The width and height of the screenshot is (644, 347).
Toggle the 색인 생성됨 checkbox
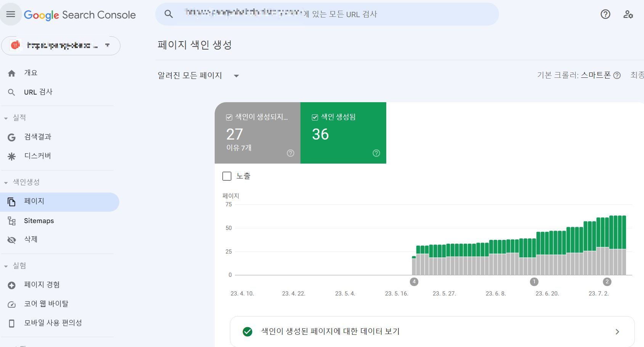coord(315,117)
